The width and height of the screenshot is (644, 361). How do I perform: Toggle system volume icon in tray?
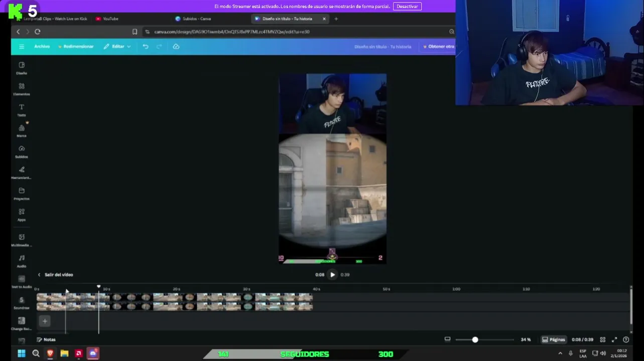point(603,353)
